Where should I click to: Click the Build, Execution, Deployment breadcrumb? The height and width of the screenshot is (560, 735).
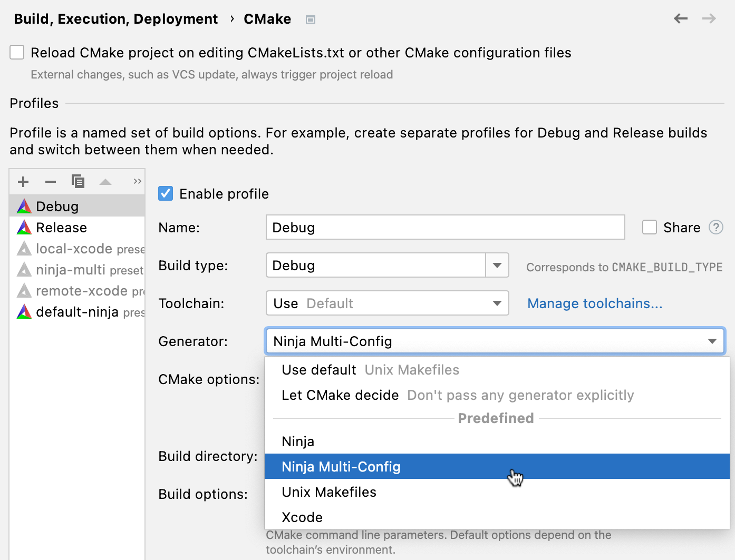point(115,19)
